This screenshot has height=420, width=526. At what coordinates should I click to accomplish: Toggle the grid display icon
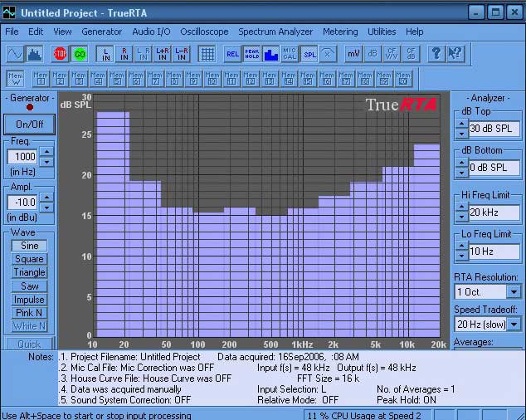pos(207,54)
